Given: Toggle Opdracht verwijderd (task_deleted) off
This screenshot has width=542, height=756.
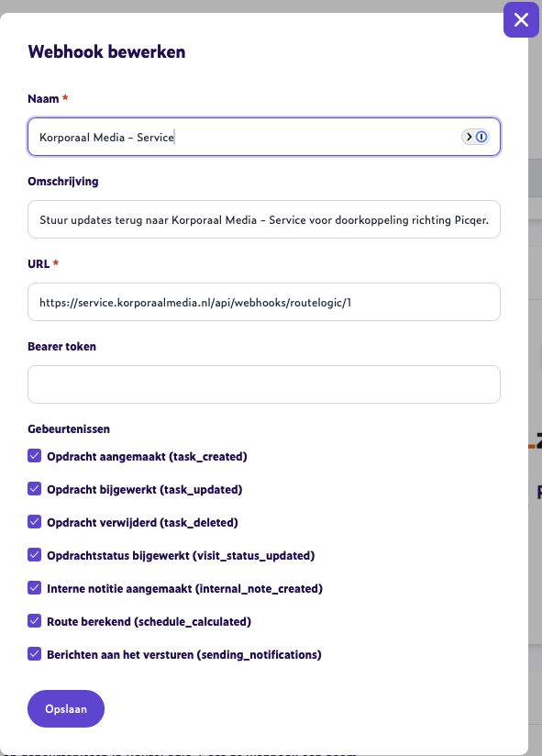Looking at the screenshot, I should 35,522.
